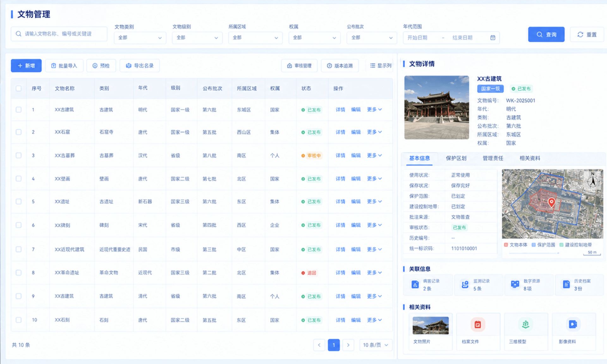This screenshot has width=607, height=364.
Task: Click the 保护范围 blue legend swatch
Action: coord(534,245)
